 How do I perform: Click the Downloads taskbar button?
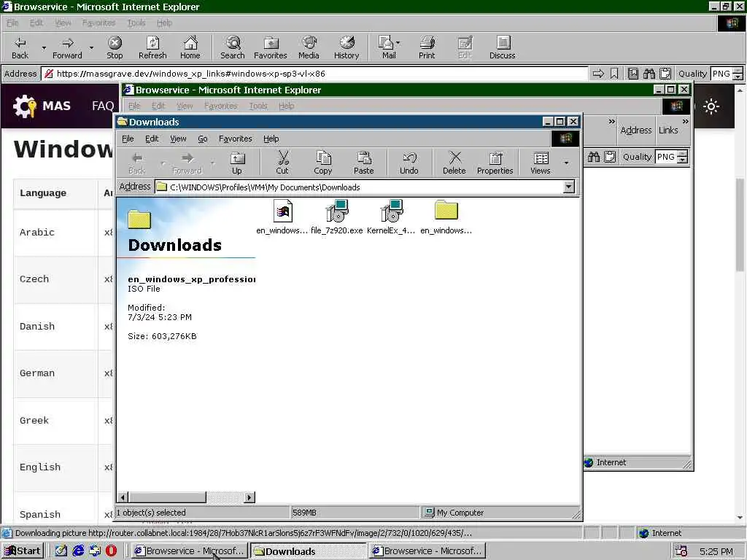pyautogui.click(x=309, y=551)
